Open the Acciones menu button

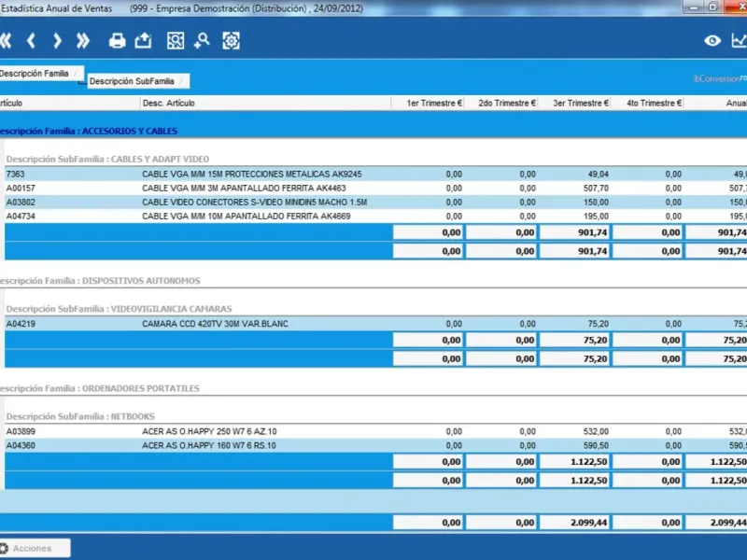click(x=35, y=548)
